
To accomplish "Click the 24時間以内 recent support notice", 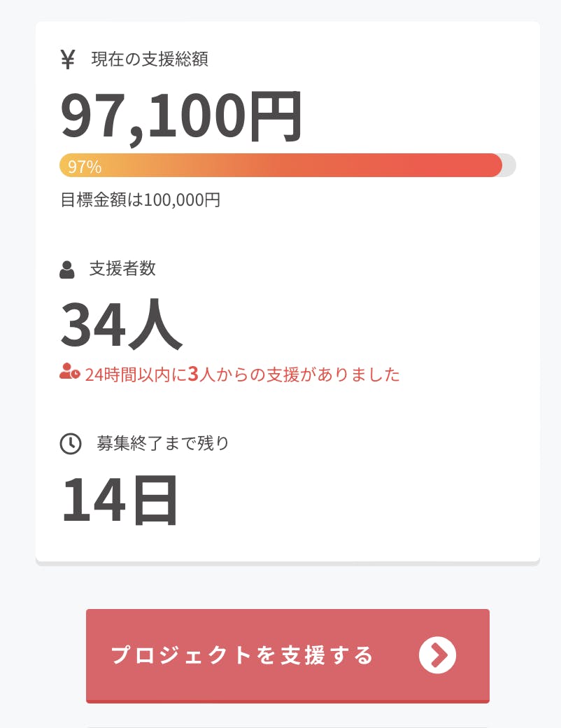I will (x=242, y=374).
